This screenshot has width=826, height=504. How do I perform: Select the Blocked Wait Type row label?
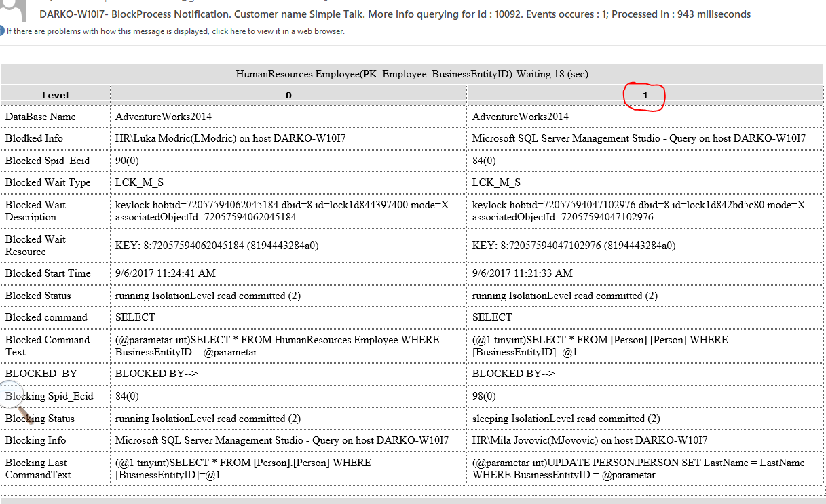click(x=48, y=182)
